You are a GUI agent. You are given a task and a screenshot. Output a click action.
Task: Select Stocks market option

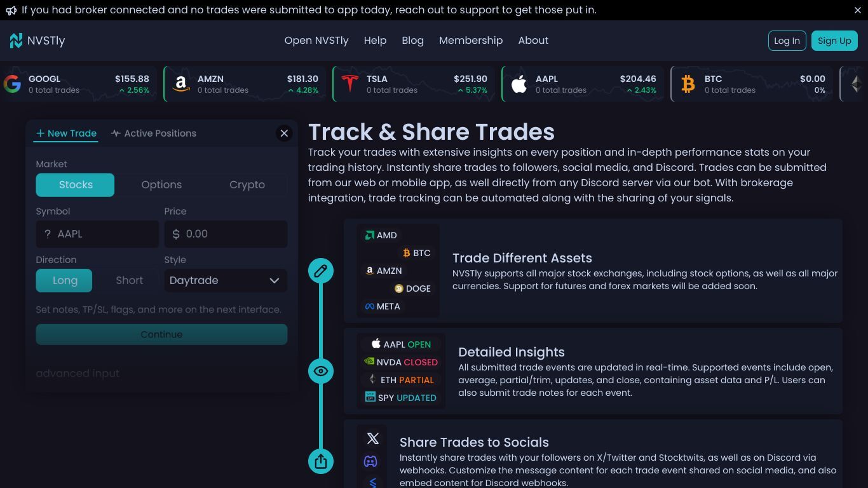pyautogui.click(x=75, y=185)
